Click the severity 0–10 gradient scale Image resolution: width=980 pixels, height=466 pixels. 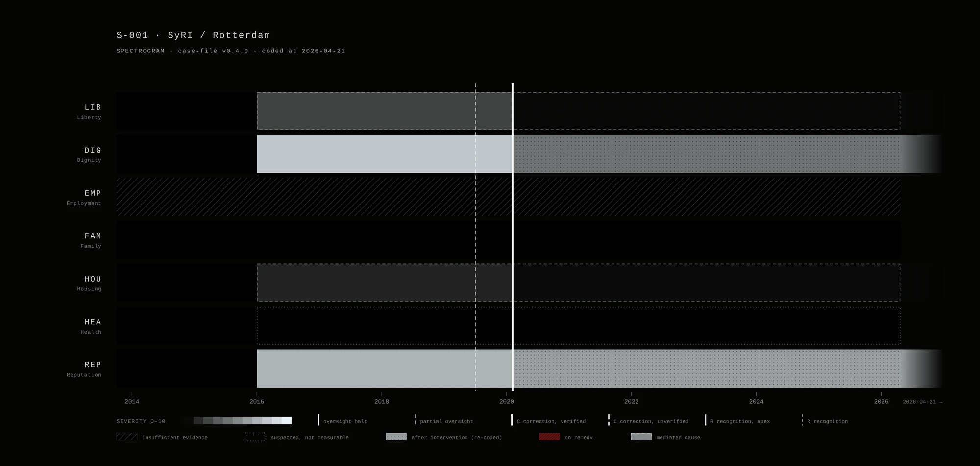click(x=238, y=421)
